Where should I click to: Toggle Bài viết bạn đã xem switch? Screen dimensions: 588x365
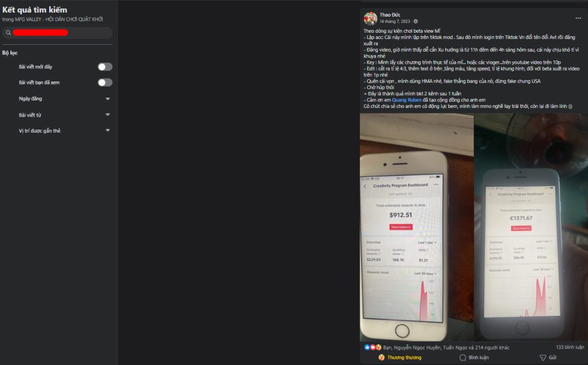tap(105, 83)
